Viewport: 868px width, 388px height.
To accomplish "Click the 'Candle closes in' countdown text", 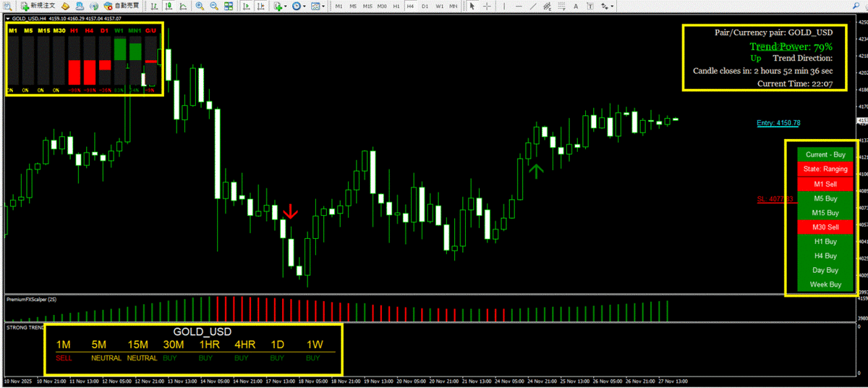I will tap(763, 71).
